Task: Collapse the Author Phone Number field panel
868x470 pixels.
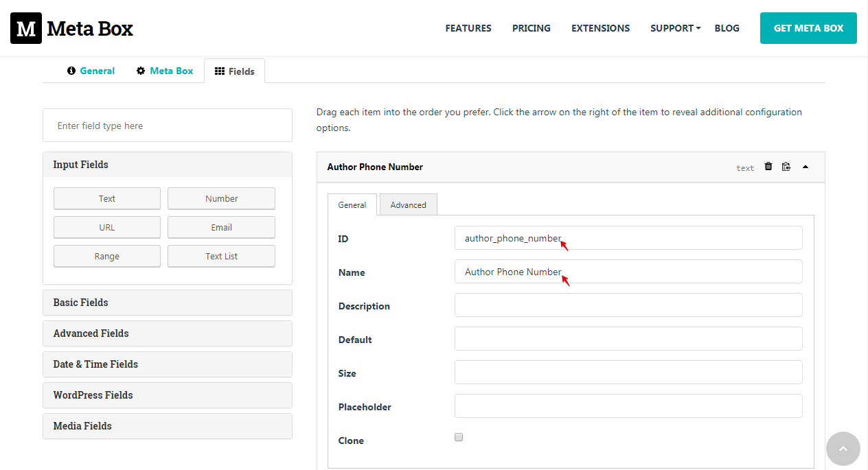Action: click(x=806, y=167)
